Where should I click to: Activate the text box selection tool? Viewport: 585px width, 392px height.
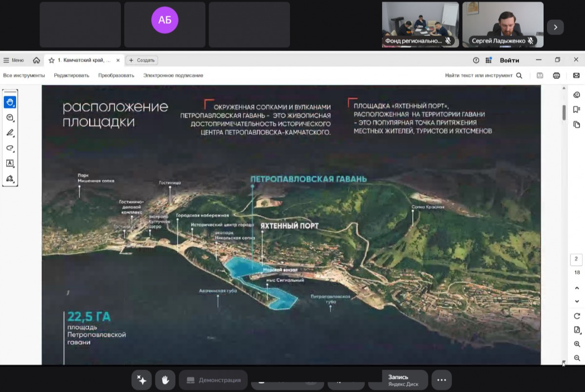pos(10,163)
